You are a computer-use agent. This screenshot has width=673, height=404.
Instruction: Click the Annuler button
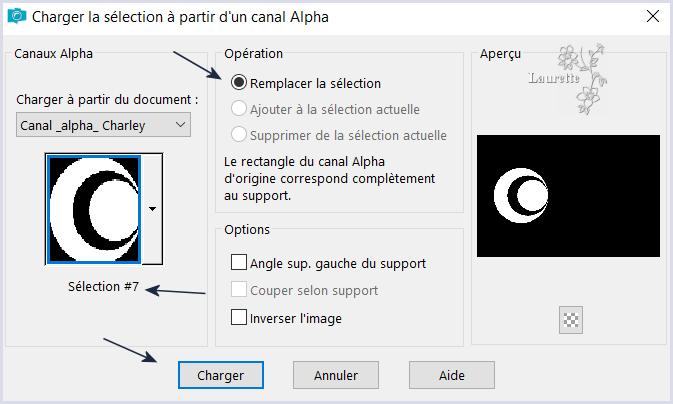[336, 375]
